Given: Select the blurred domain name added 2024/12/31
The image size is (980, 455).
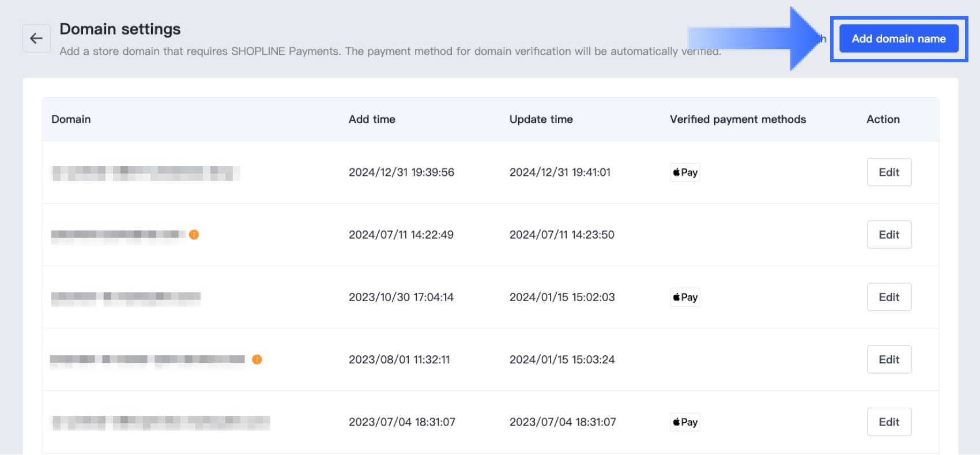Looking at the screenshot, I should point(145,173).
